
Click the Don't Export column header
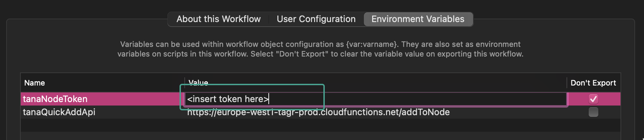[x=593, y=83]
